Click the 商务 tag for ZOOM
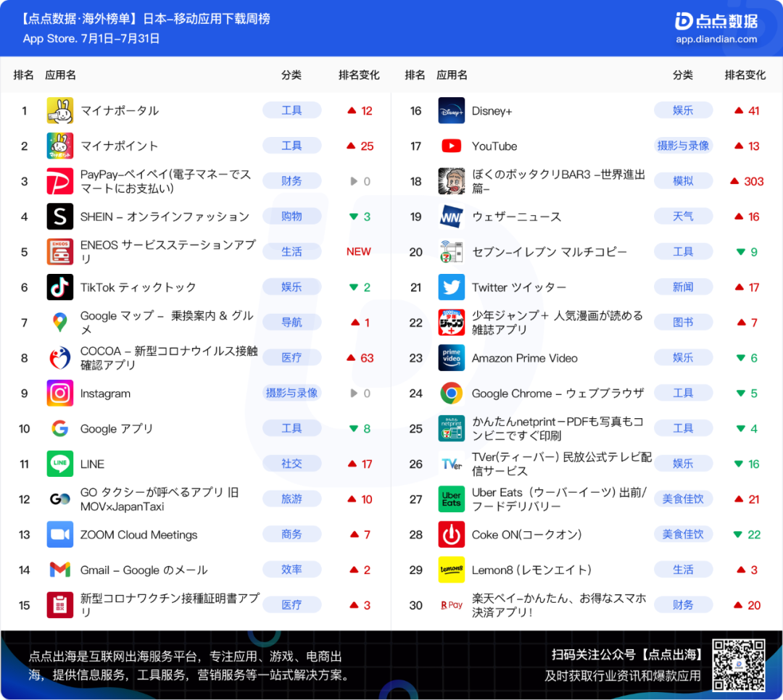This screenshot has height=700, width=783. coord(291,534)
